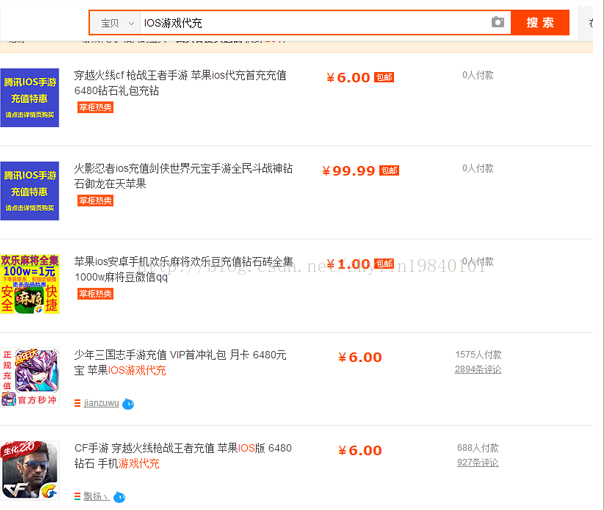Viewport: 604px width, 510px height.
Task: Click the ¥1.00 price
Action: (x=348, y=264)
